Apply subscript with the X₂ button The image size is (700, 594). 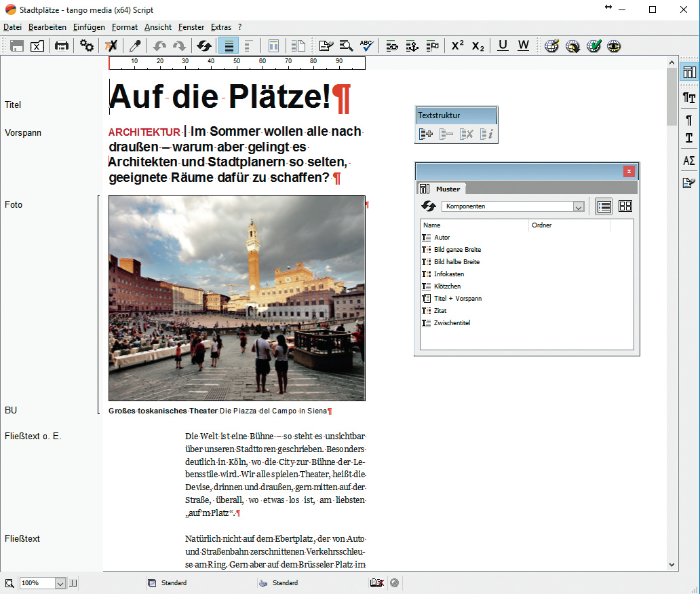coord(478,46)
